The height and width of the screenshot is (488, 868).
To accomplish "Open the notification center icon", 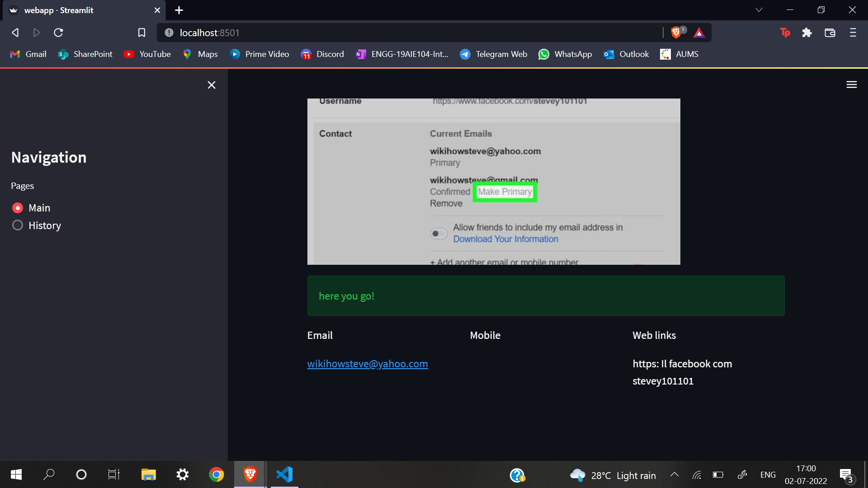I will pos(847,475).
